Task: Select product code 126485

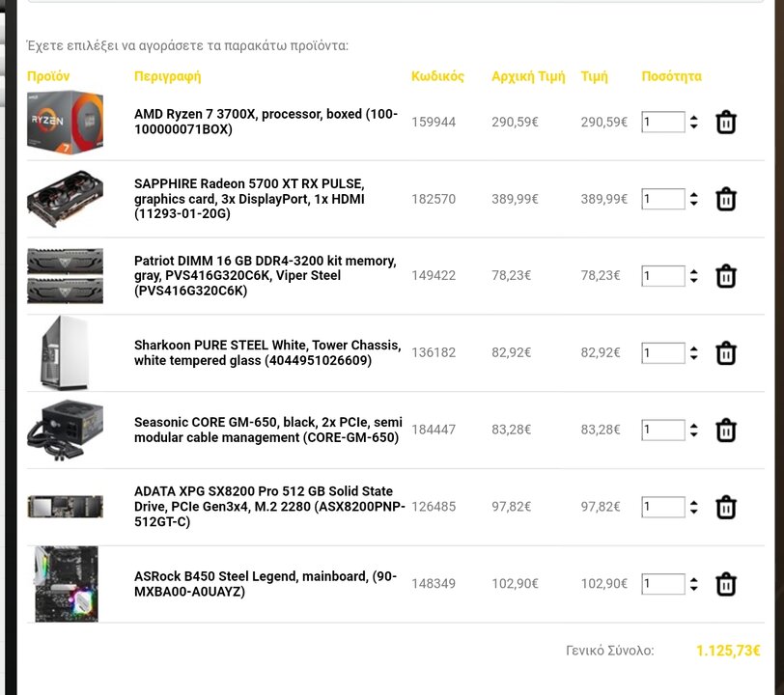Action: 434,507
